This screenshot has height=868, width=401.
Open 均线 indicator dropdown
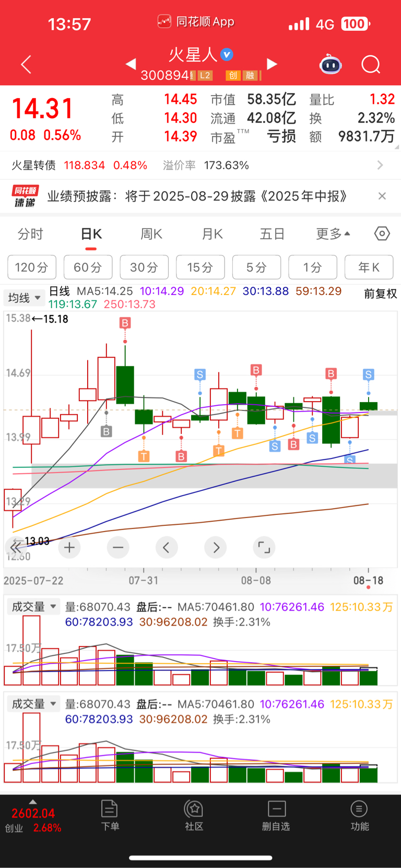coord(24,298)
